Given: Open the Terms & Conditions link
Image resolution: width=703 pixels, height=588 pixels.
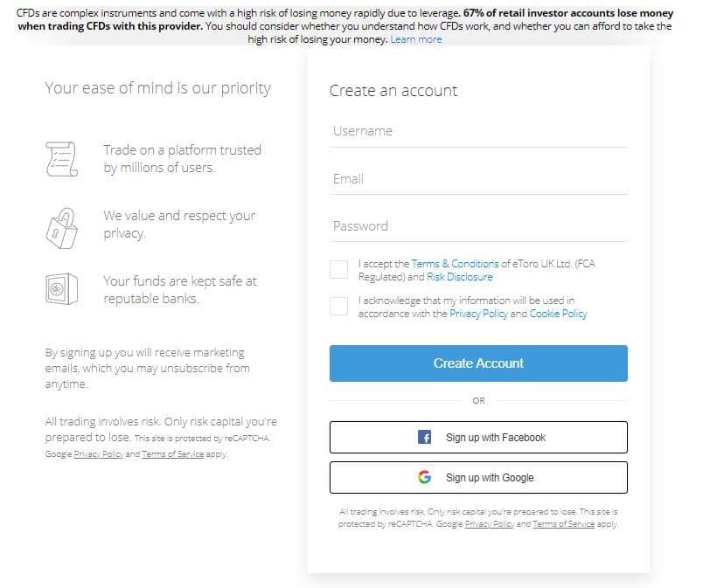Looking at the screenshot, I should 455,263.
